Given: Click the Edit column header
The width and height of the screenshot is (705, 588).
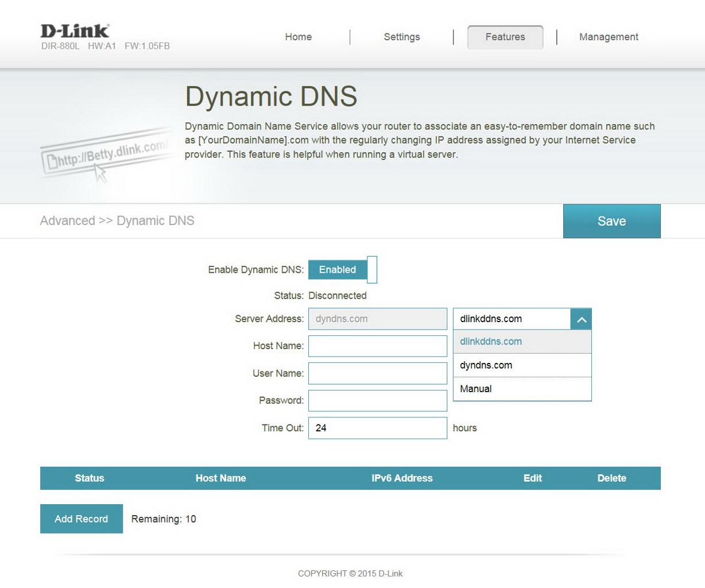Looking at the screenshot, I should 533,478.
